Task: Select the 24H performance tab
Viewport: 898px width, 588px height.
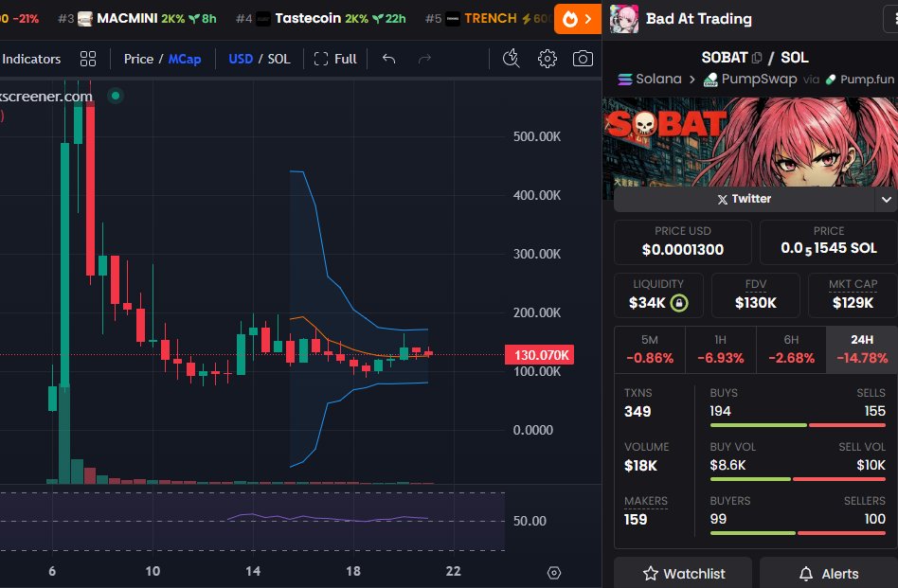Action: pos(862,349)
